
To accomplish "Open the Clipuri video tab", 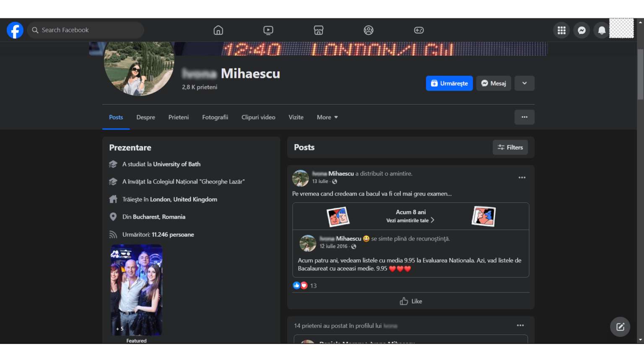I will (x=258, y=117).
